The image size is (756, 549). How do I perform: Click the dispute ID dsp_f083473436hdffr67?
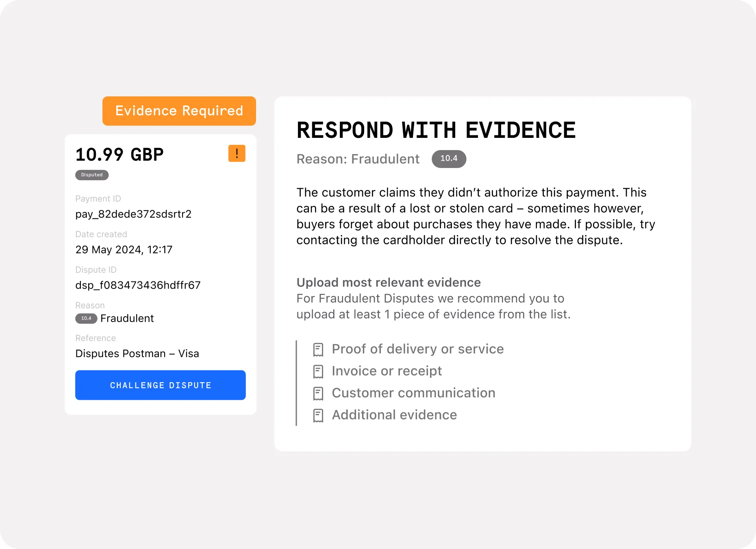pos(138,285)
